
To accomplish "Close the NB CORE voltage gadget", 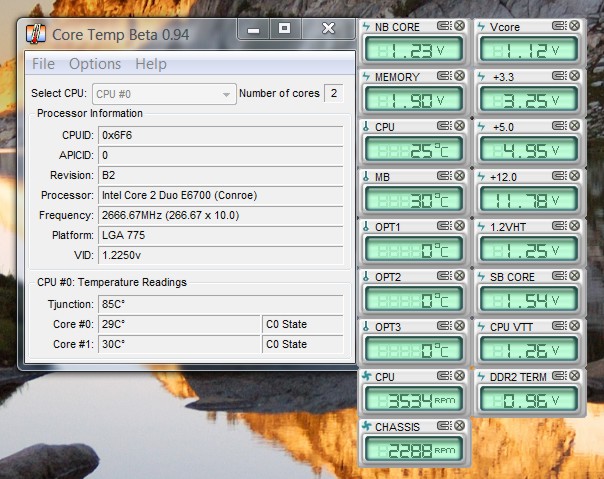I will 459,26.
